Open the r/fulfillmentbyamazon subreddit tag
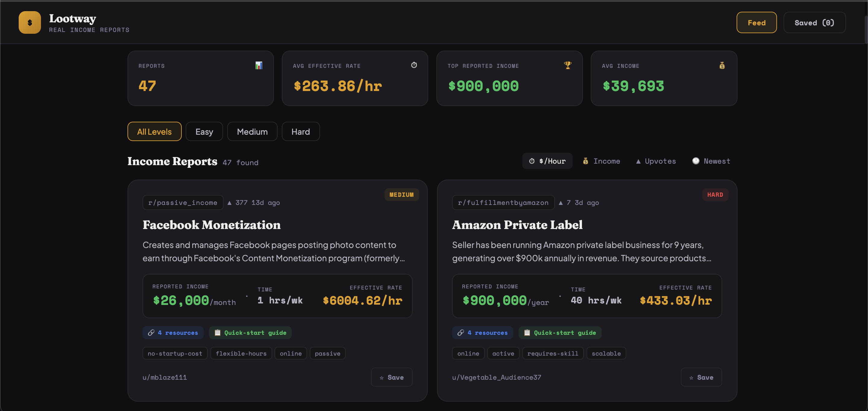This screenshot has height=411, width=868. tap(503, 202)
